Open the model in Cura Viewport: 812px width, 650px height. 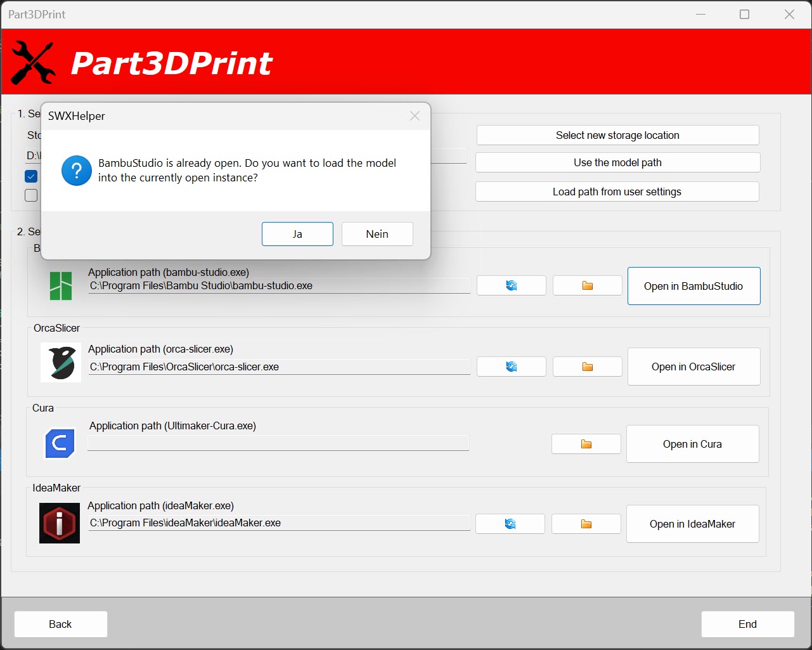[692, 444]
